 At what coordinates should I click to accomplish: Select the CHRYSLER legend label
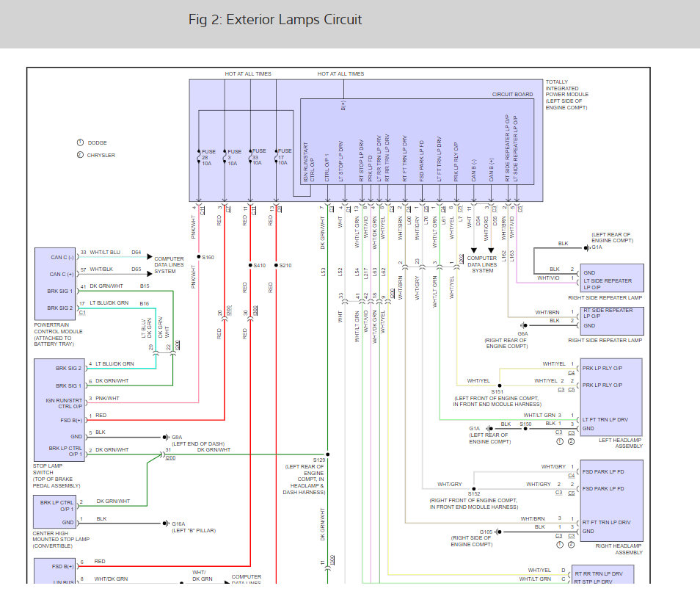(101, 156)
